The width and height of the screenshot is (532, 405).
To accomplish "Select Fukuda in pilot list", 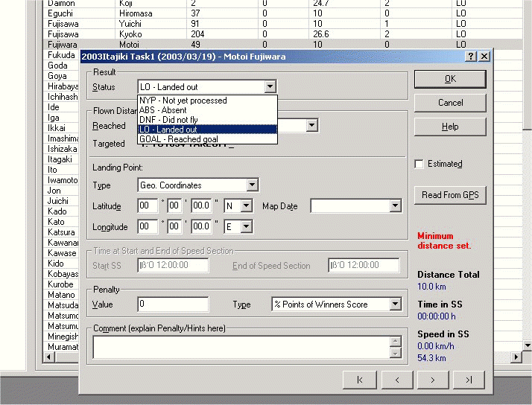I will coord(61,55).
